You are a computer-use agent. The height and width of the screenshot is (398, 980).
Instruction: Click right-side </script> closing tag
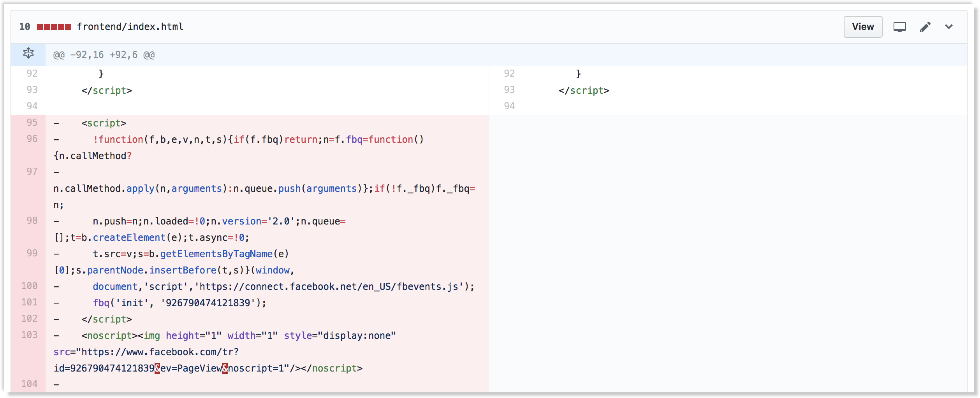pos(584,91)
